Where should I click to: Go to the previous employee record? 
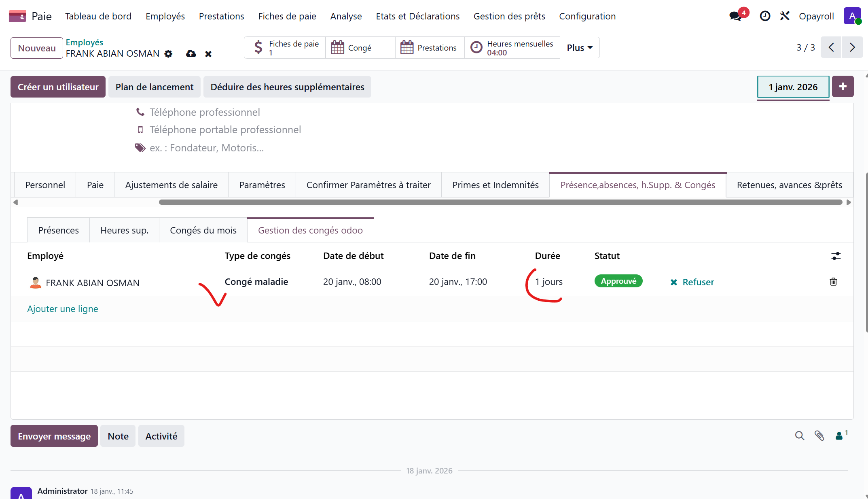click(831, 48)
